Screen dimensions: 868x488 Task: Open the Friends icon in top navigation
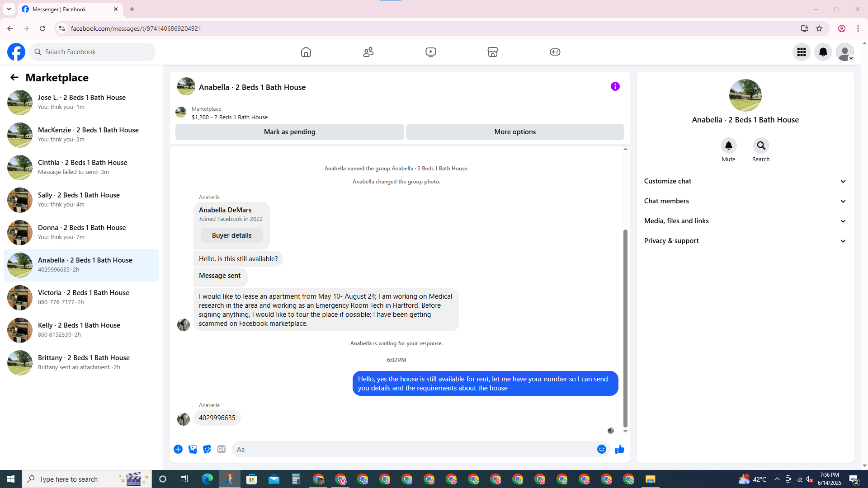pyautogui.click(x=368, y=52)
